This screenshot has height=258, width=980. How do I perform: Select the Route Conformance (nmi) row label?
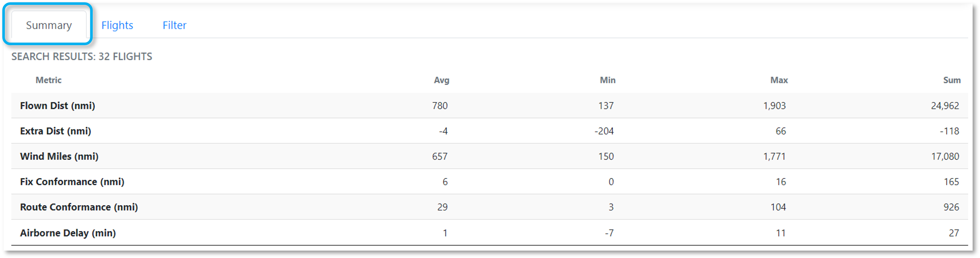79,207
